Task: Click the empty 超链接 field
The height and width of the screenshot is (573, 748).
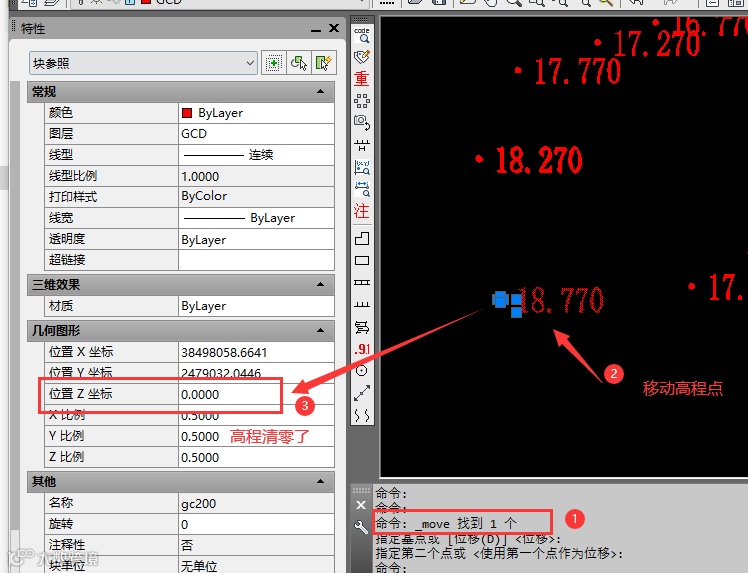Action: point(256,260)
